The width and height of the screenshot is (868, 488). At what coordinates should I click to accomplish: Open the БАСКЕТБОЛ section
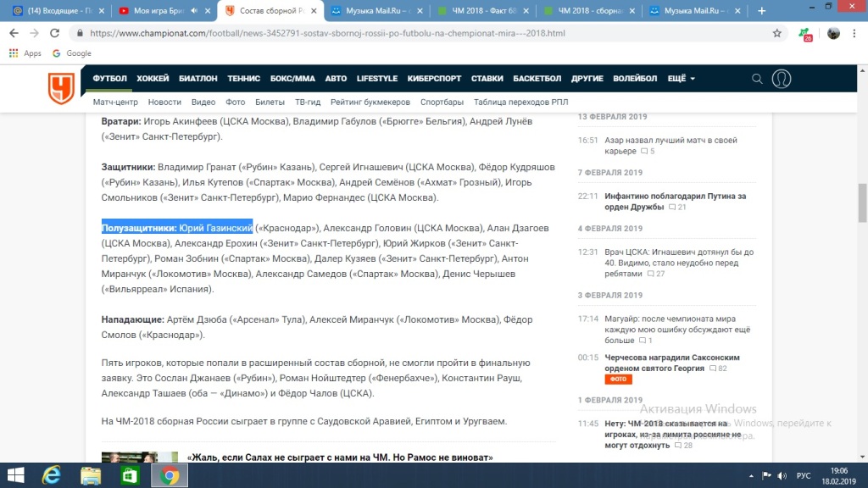[x=537, y=79]
